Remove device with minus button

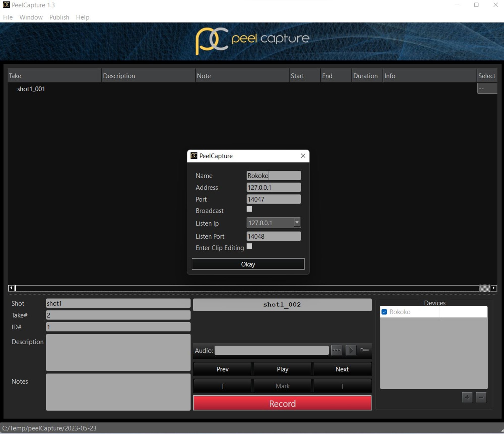481,397
